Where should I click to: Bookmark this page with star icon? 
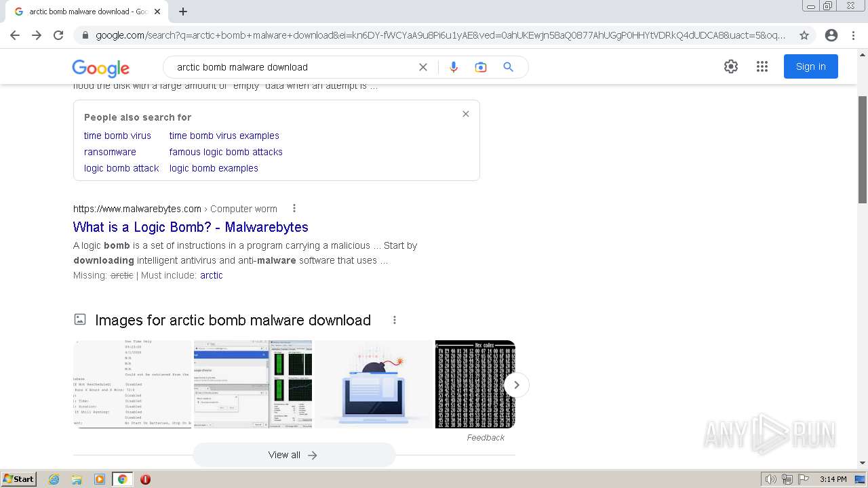[x=804, y=35]
